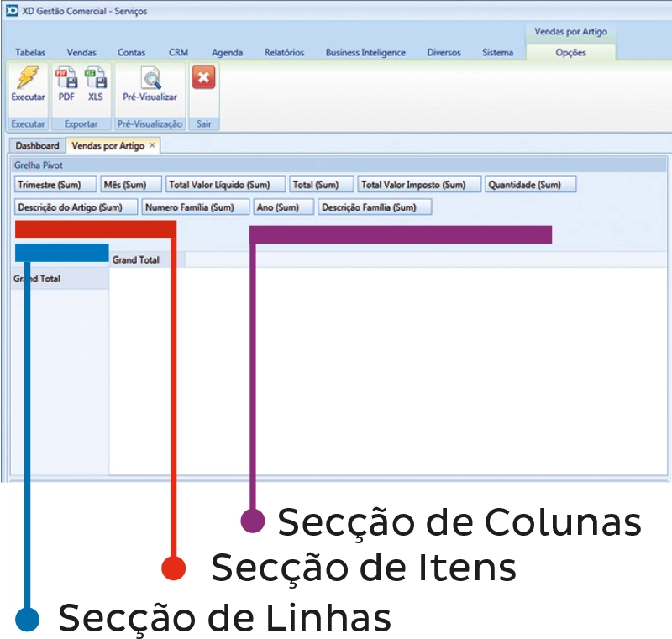Open Pré-Visualizar print preview
The width and height of the screenshot is (672, 639).
150,80
